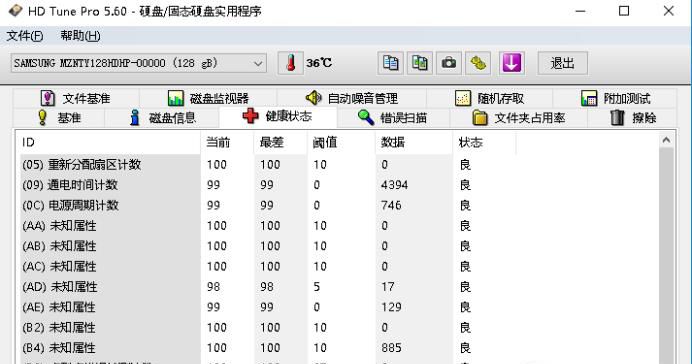
Task: Switch to the 磁盘监视器 tab
Action: point(208,98)
